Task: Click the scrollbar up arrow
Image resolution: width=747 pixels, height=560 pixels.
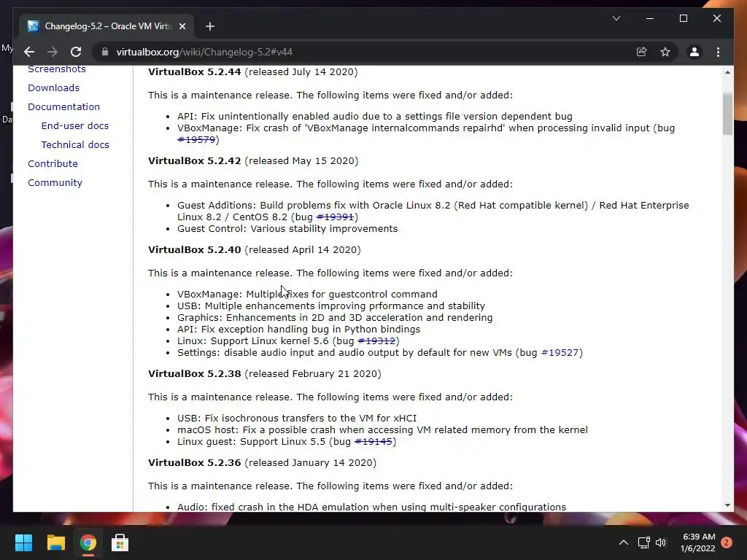Action: [x=727, y=72]
